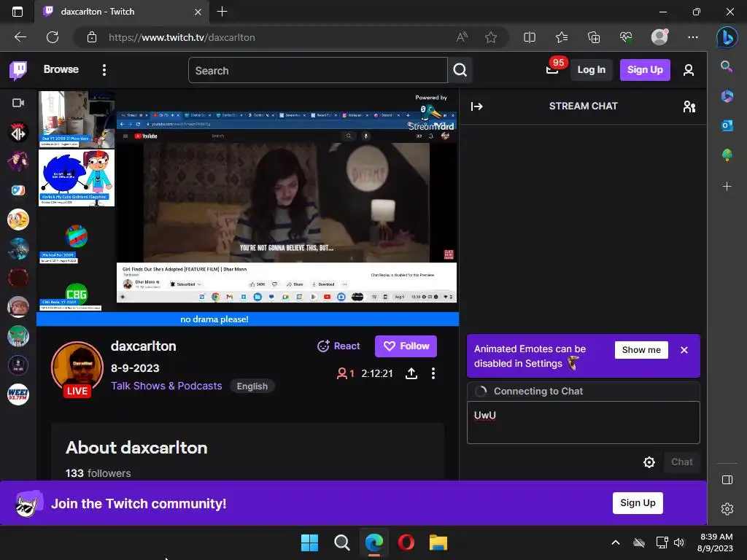
Task: Click the React button
Action: 338,346
